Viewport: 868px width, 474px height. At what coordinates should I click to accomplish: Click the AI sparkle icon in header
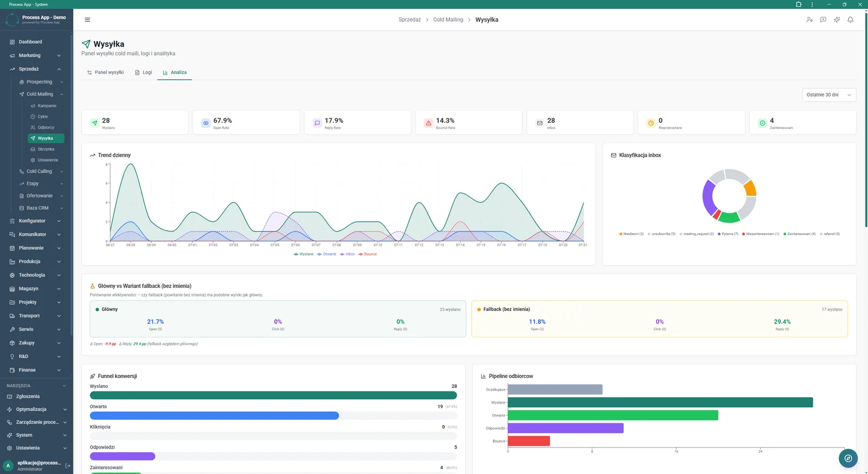click(837, 20)
